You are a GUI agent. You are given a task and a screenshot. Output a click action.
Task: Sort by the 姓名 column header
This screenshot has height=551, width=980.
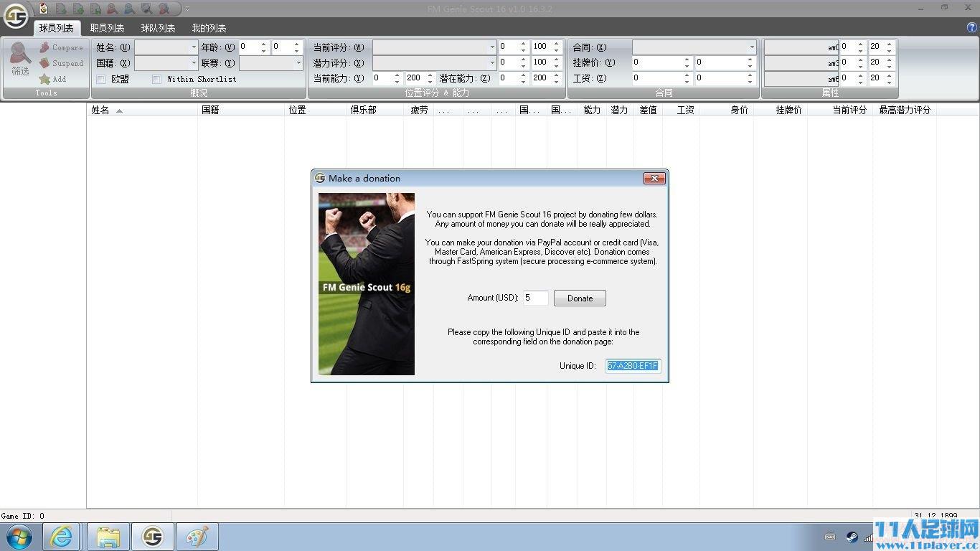click(142, 110)
